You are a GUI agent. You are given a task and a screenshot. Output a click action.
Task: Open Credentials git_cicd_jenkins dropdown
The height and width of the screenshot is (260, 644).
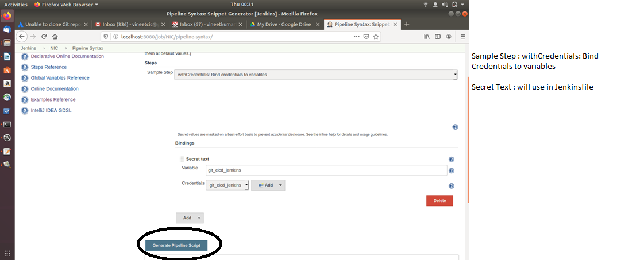pyautogui.click(x=227, y=185)
